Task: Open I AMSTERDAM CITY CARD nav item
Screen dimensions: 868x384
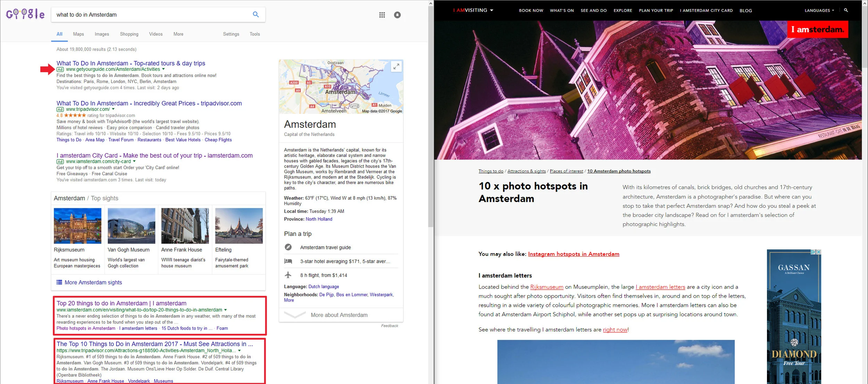Action: (x=706, y=10)
